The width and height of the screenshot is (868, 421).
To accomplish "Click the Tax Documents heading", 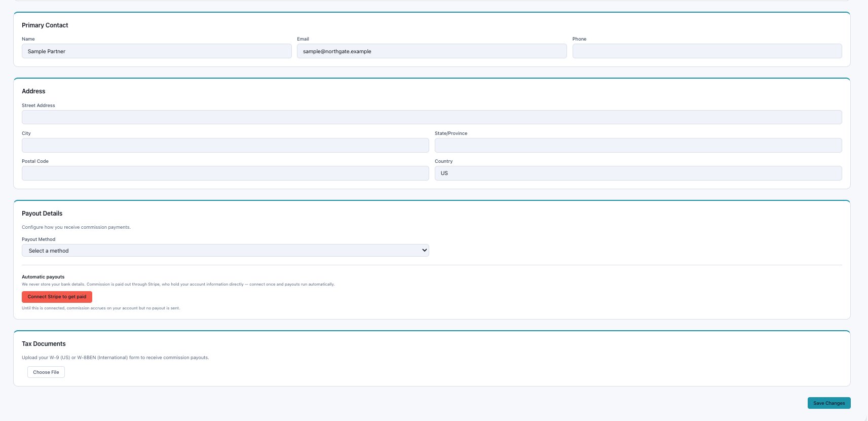I will (44, 344).
